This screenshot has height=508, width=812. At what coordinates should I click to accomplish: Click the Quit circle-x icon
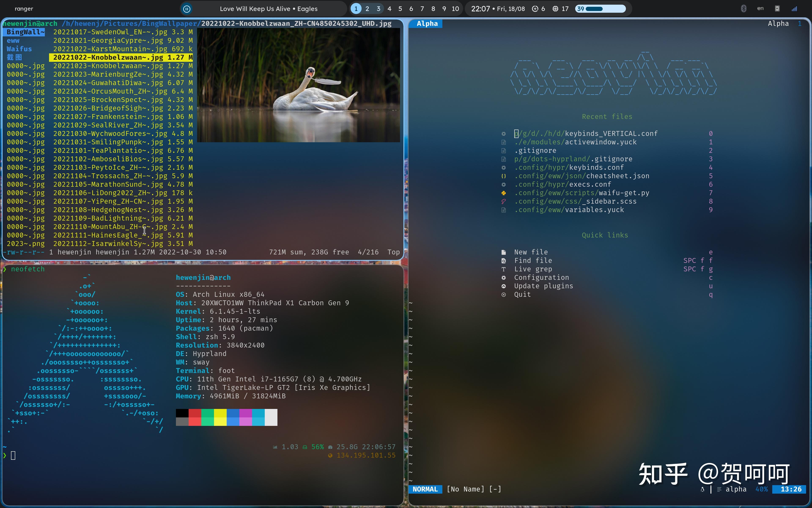[x=503, y=294]
